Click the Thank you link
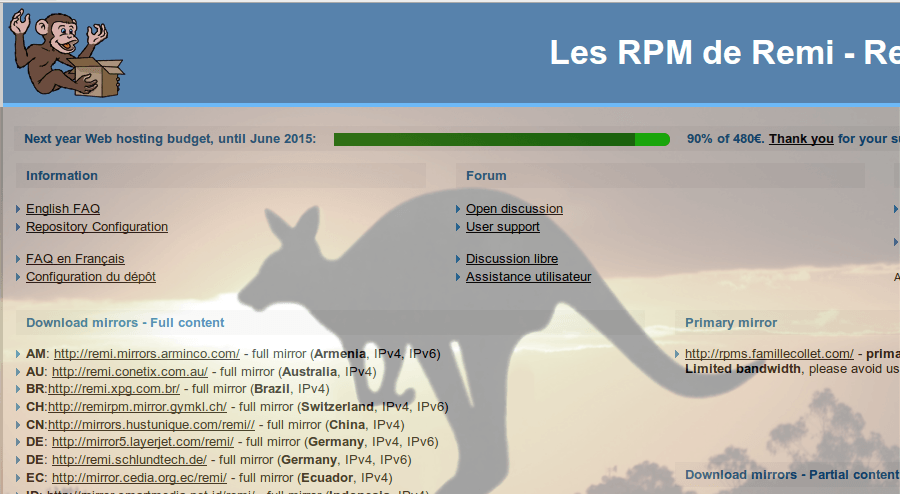This screenshot has height=494, width=900. click(x=801, y=139)
